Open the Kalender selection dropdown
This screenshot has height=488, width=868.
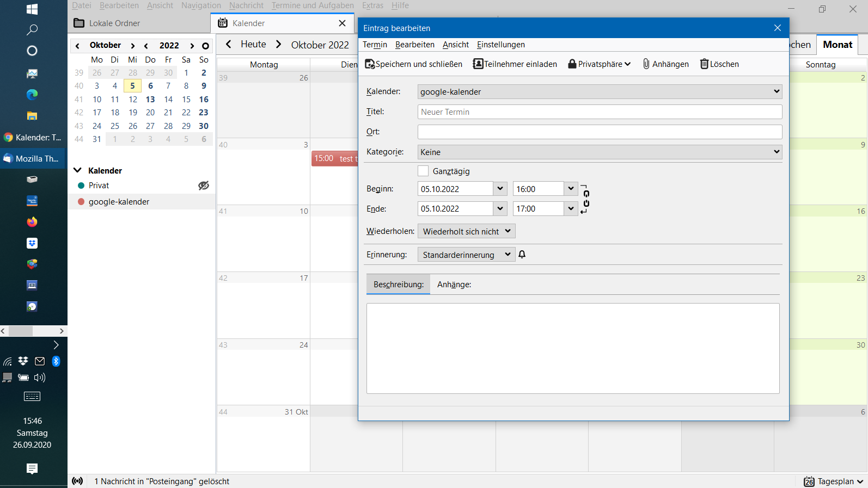click(x=600, y=91)
